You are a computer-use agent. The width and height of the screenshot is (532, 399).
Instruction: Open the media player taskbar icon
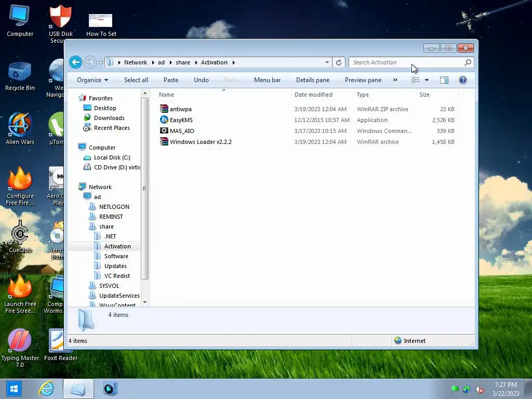110,389
